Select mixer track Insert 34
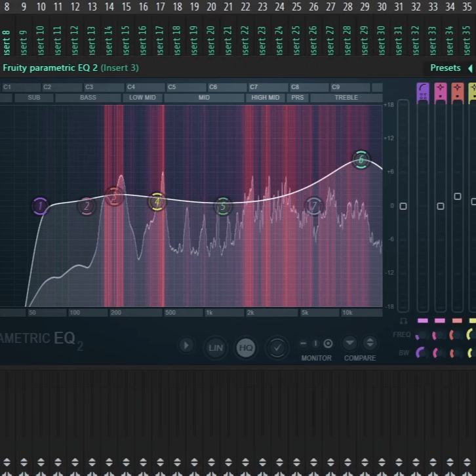 [x=449, y=40]
